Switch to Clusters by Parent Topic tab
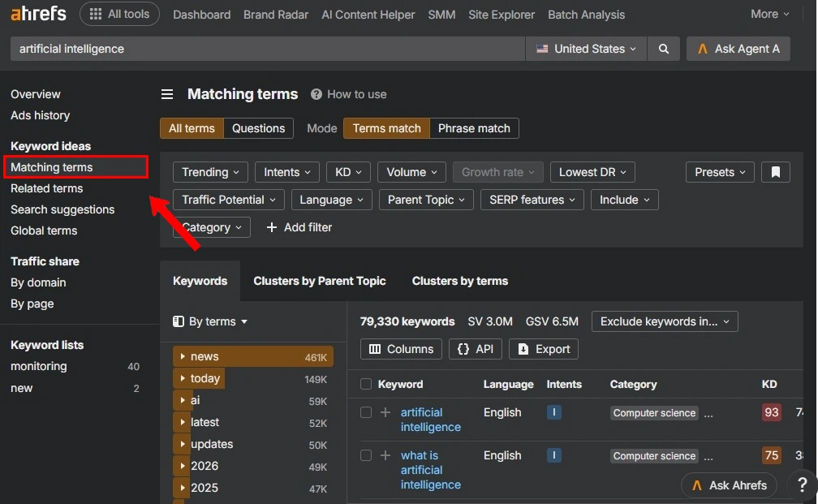818x504 pixels. click(319, 281)
